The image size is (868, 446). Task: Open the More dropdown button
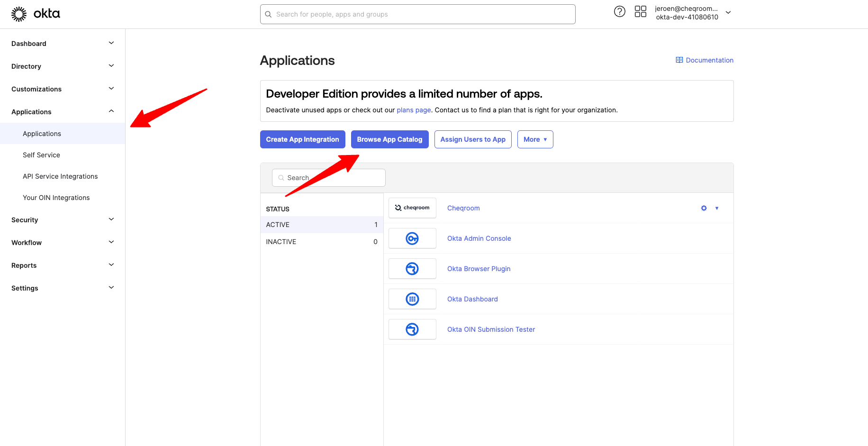[x=535, y=139]
